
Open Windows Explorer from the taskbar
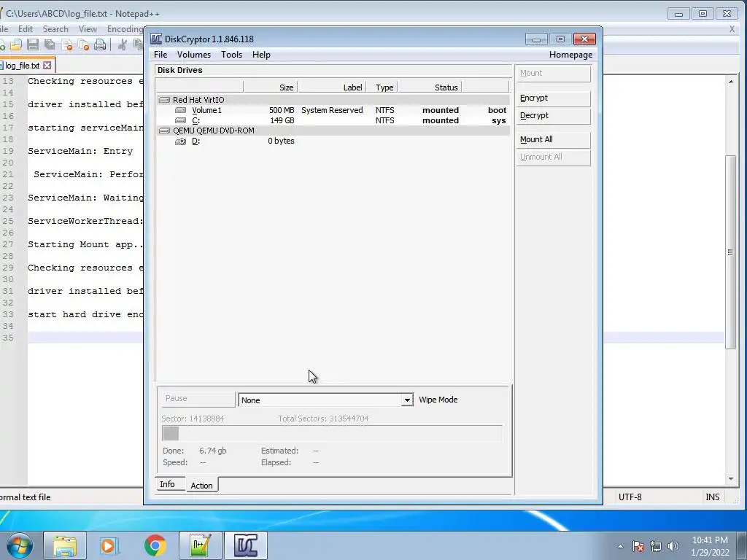tap(65, 545)
